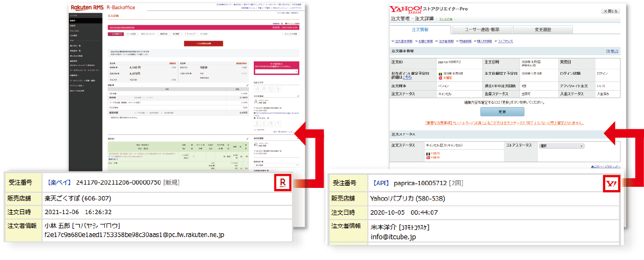The width and height of the screenshot is (644, 260).
Task: Open 配送会社 dropdown at bottom right of Rakuten
Action: [276, 165]
